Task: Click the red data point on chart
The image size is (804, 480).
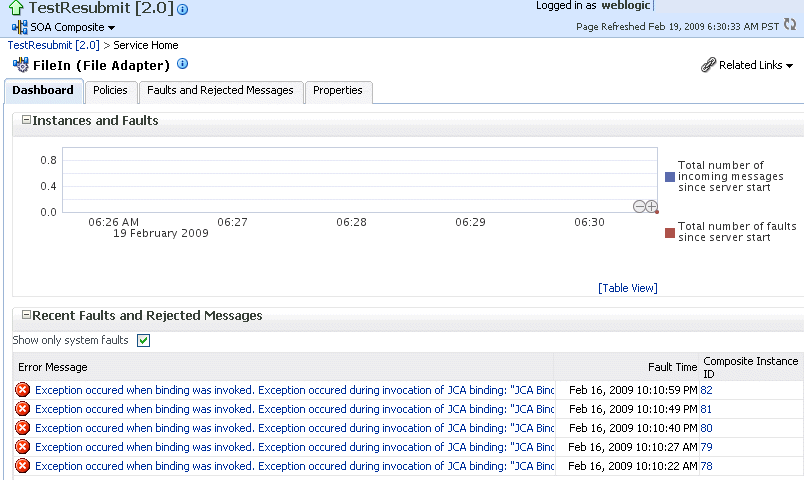Action: pos(657,212)
